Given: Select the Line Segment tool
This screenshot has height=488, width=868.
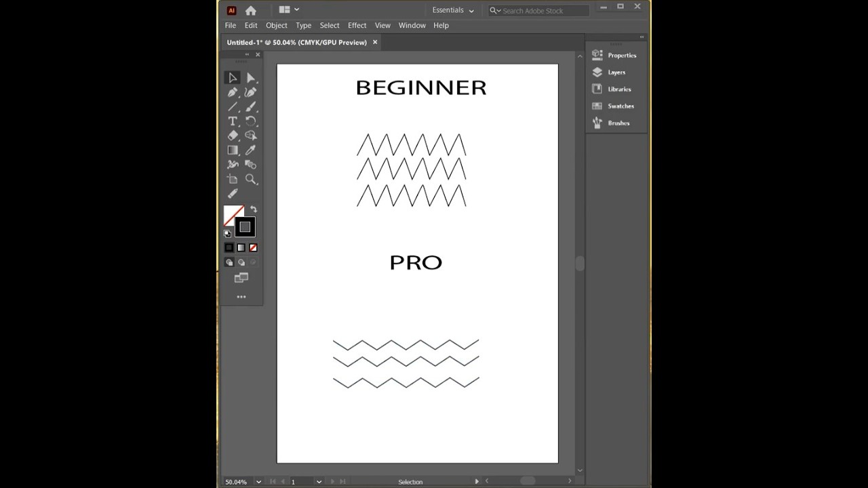Looking at the screenshot, I should pyautogui.click(x=233, y=107).
